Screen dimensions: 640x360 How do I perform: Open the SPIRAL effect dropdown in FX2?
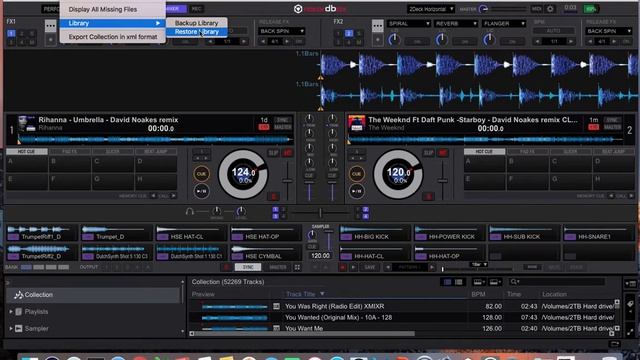pyautogui.click(x=409, y=24)
